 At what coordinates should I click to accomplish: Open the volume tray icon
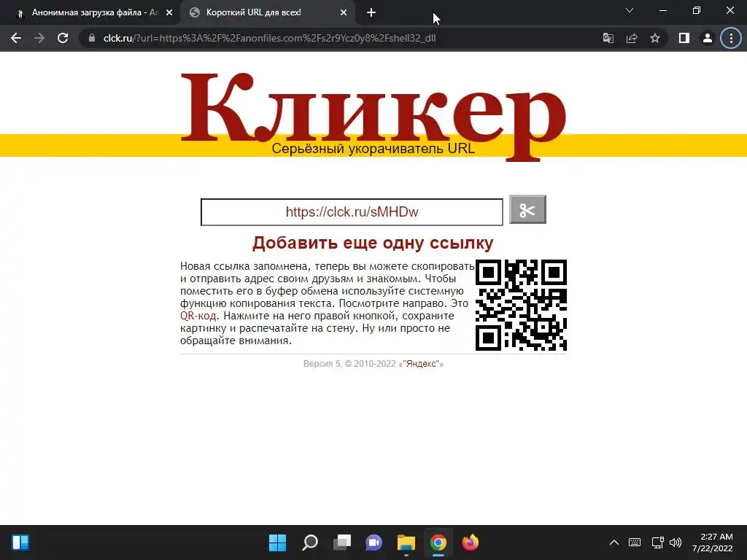tap(675, 542)
